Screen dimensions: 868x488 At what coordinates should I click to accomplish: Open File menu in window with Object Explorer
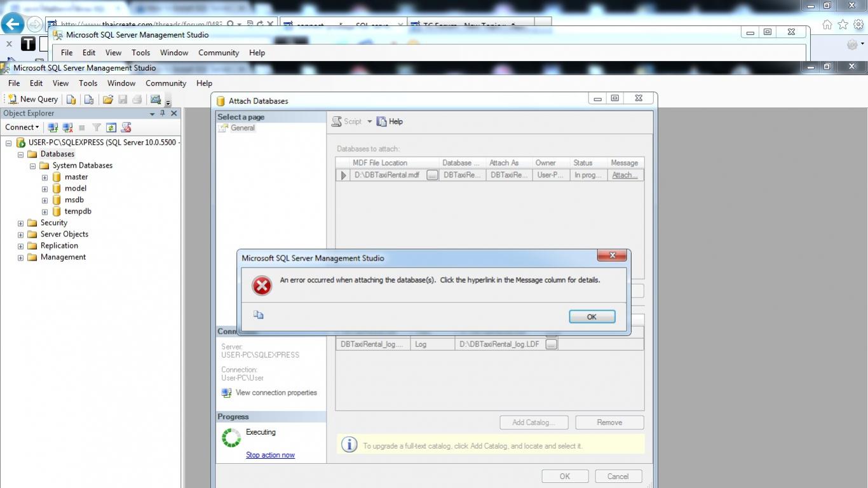coord(14,83)
